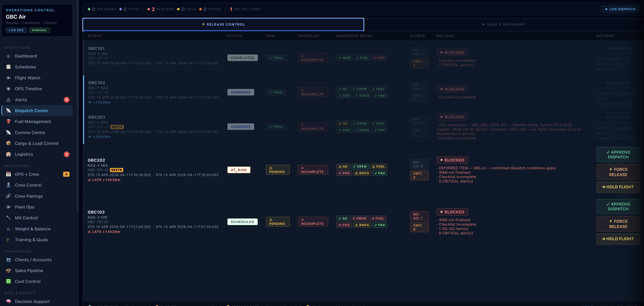Force release flight GBC202

tap(618, 172)
